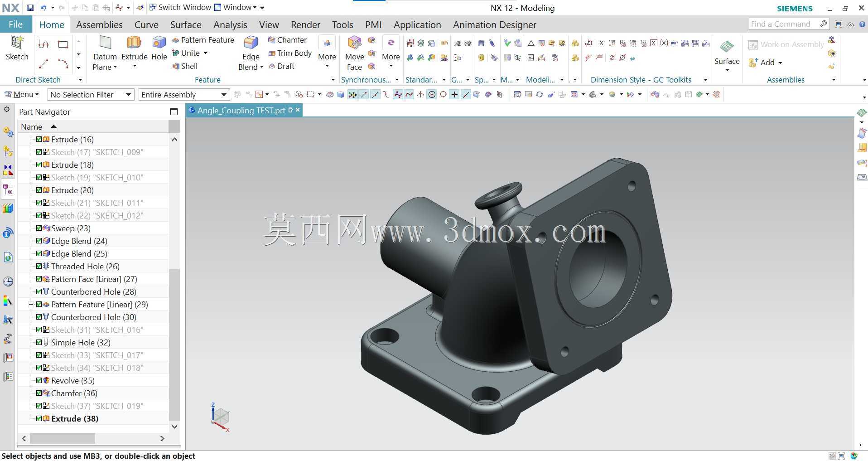Toggle checkbox for Threaded Hole (26)

pyautogui.click(x=39, y=266)
